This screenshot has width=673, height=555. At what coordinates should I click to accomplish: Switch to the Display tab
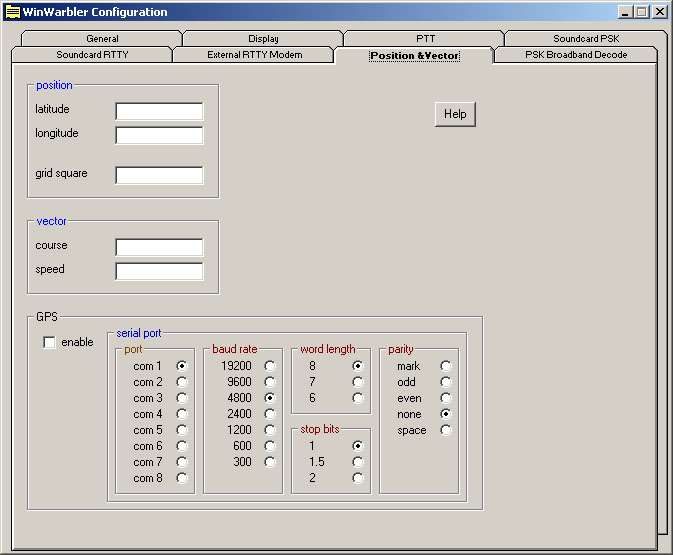(263, 39)
